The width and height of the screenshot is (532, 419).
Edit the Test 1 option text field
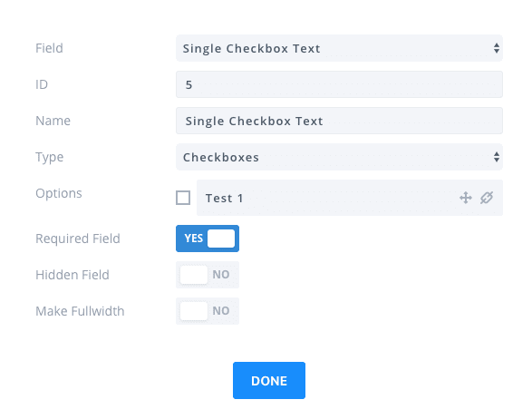click(350, 198)
